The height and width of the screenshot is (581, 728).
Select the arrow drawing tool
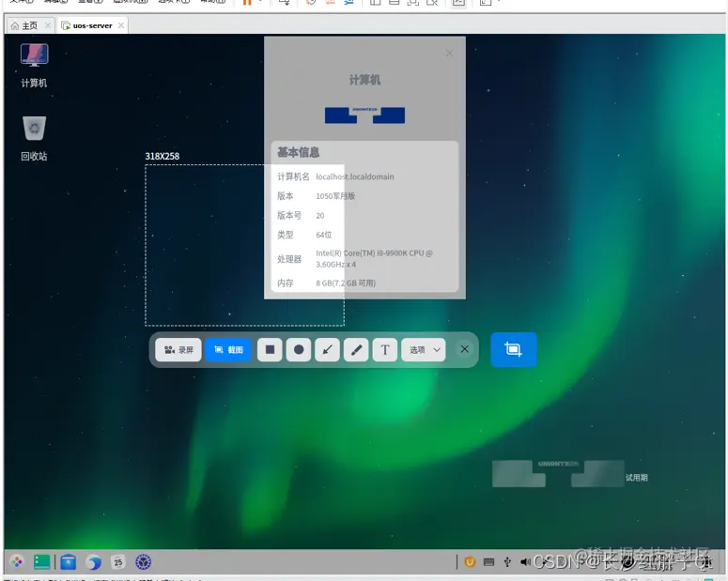point(327,349)
